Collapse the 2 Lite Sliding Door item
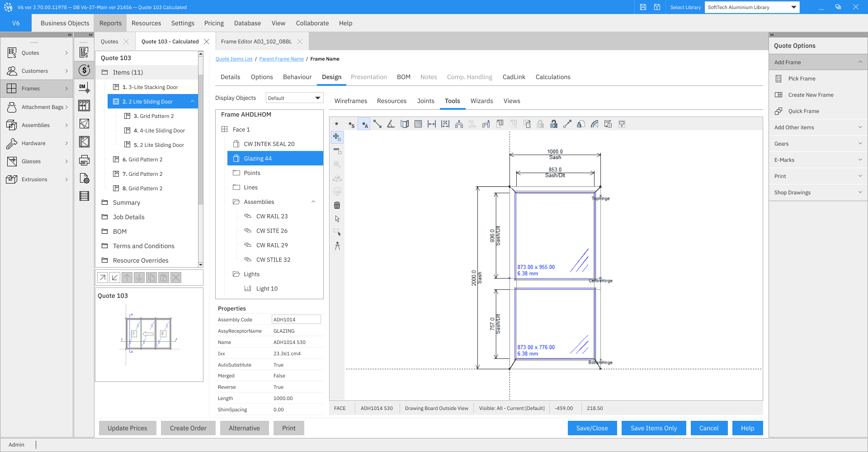 [x=193, y=101]
